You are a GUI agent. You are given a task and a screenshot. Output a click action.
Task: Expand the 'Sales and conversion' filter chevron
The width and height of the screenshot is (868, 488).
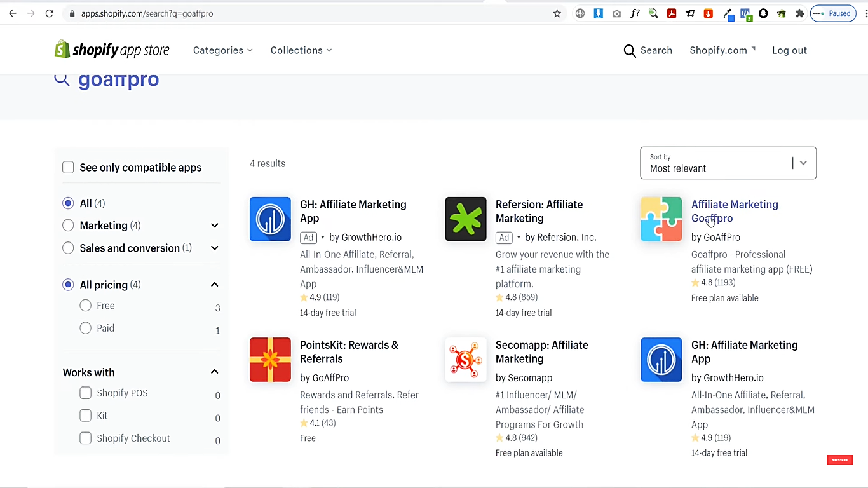(x=215, y=248)
